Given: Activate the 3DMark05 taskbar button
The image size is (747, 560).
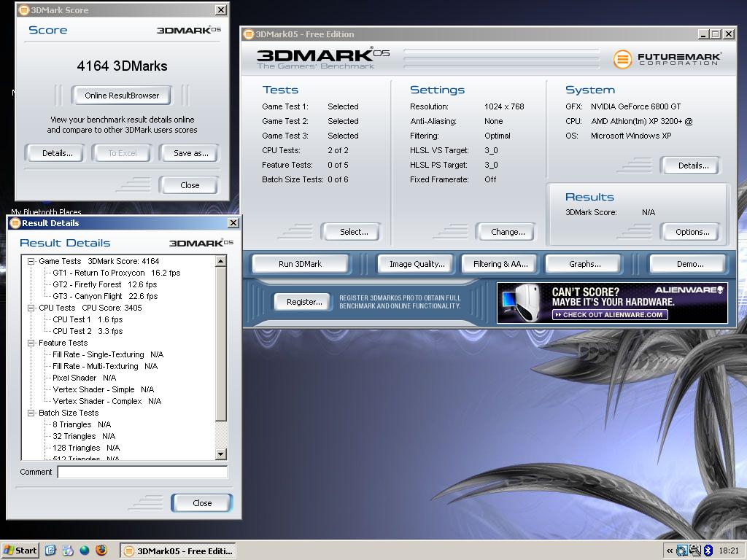Looking at the screenshot, I should pos(178,551).
